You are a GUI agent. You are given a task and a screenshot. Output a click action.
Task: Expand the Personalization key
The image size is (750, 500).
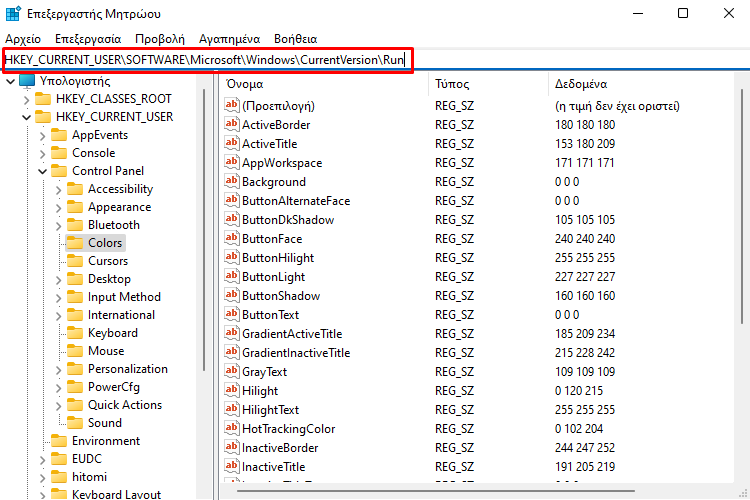[58, 369]
